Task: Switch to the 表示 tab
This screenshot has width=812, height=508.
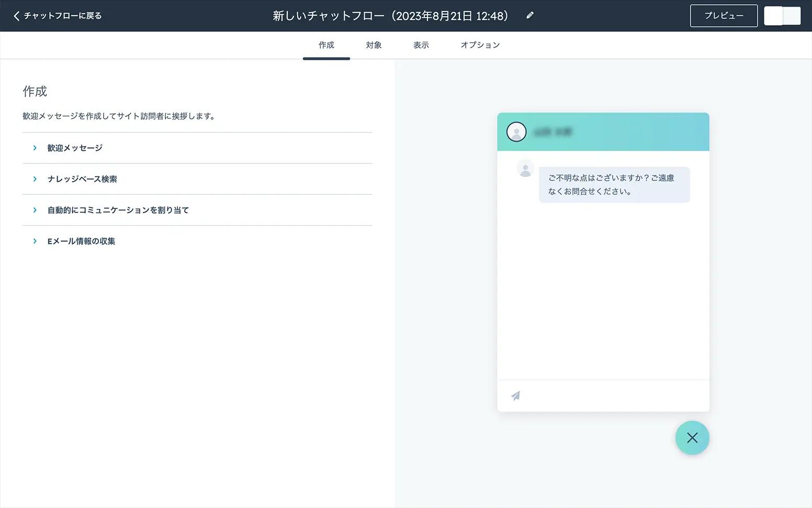Action: [421, 45]
